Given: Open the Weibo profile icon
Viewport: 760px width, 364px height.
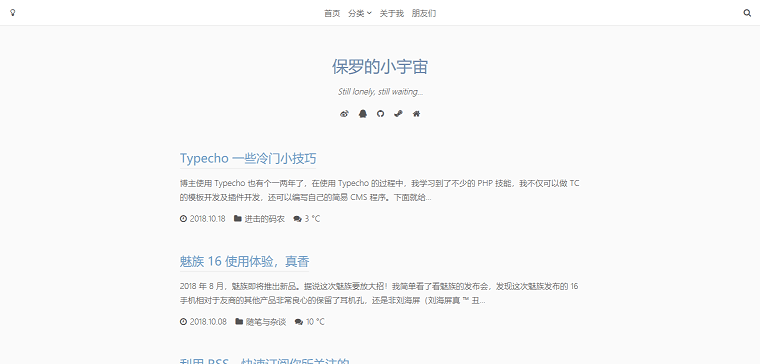Looking at the screenshot, I should click(x=344, y=114).
